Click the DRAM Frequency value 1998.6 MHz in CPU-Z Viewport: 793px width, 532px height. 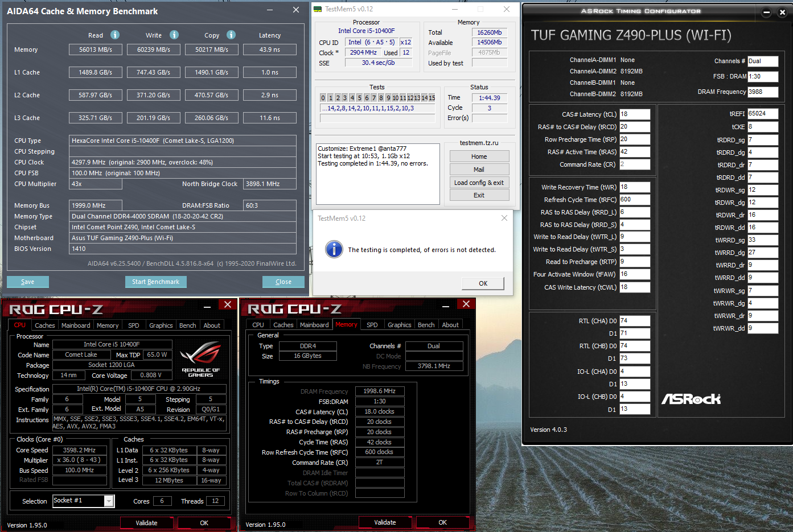380,391
